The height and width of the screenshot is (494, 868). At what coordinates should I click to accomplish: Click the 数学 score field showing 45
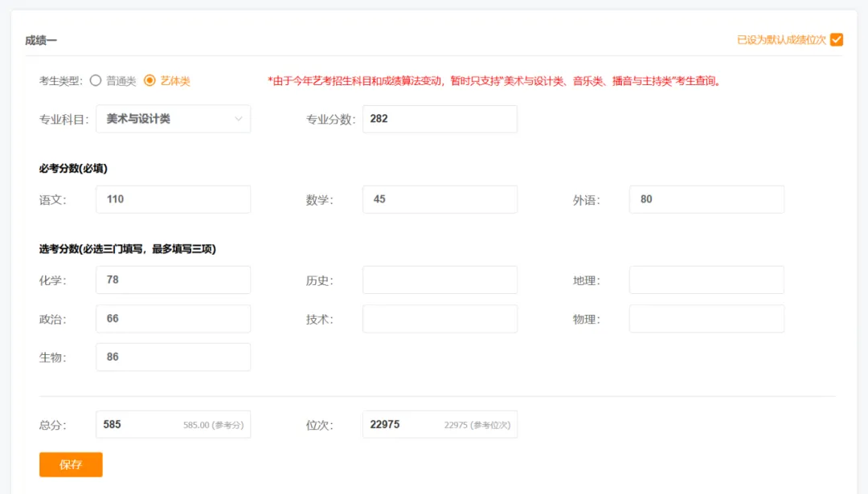click(x=439, y=198)
